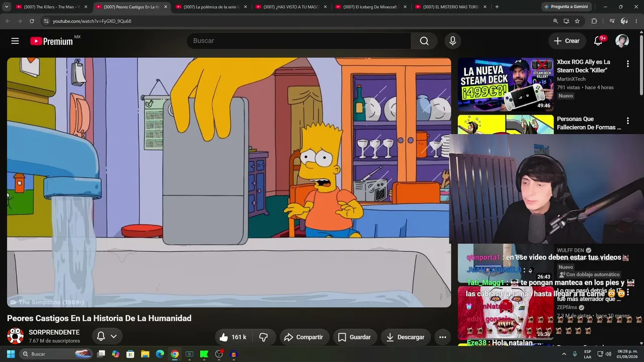Click the Crear button

567,41
